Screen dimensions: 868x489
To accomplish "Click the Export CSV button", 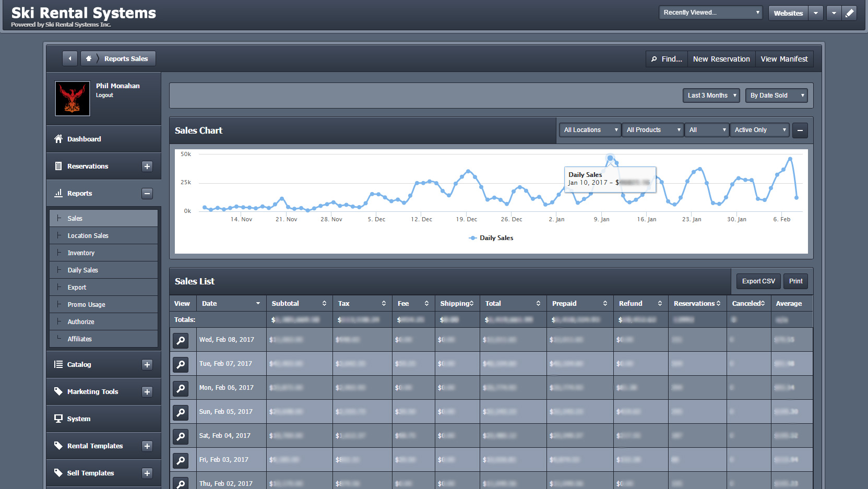I will coord(758,281).
